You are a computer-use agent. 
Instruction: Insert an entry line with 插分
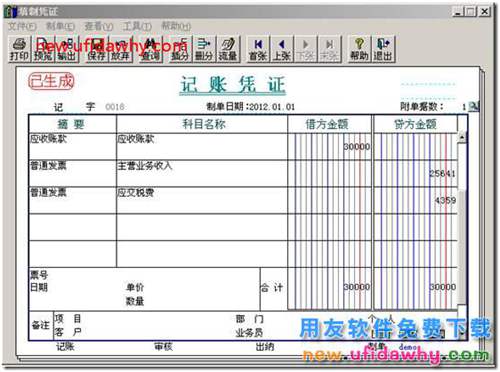point(180,49)
